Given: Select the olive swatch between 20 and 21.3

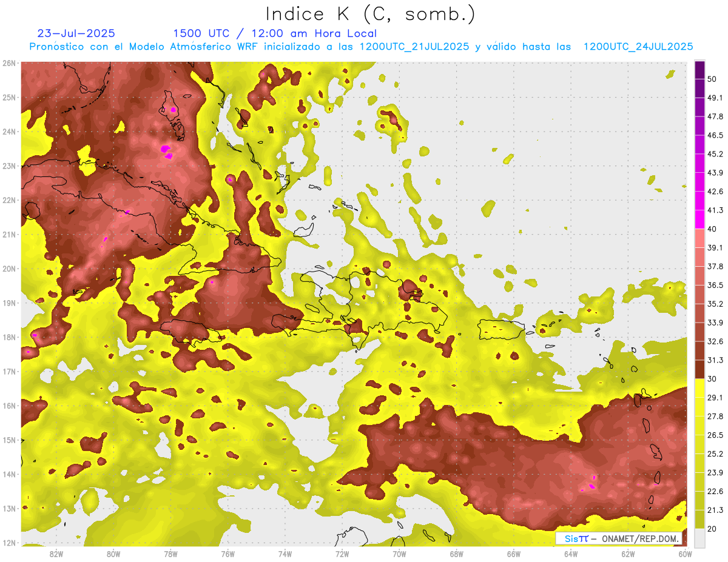Looking at the screenshot, I should (699, 519).
